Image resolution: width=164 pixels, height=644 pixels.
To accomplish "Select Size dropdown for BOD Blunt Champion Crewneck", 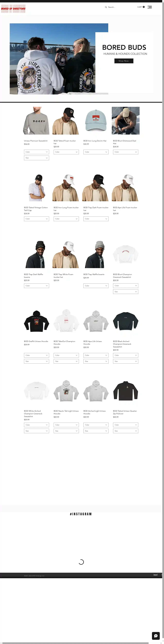I will 126,292.
